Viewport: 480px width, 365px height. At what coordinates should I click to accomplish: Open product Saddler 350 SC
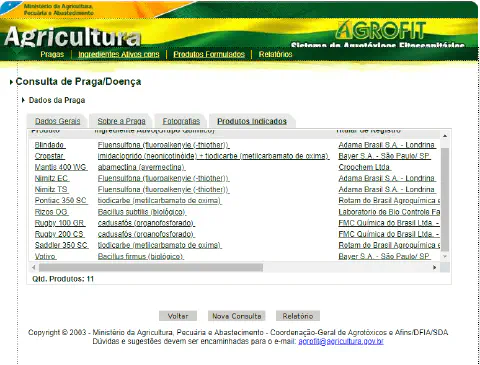61,245
